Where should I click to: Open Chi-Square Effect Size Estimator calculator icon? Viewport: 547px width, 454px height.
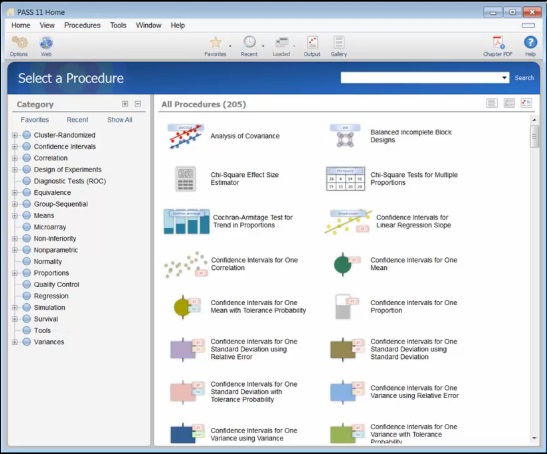pos(185,179)
